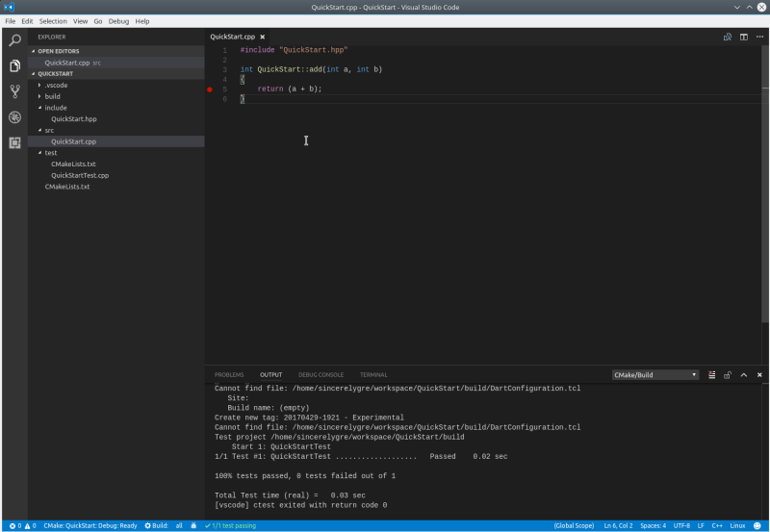The image size is (770, 532).
Task: Open the Source Control view
Action: 14,91
